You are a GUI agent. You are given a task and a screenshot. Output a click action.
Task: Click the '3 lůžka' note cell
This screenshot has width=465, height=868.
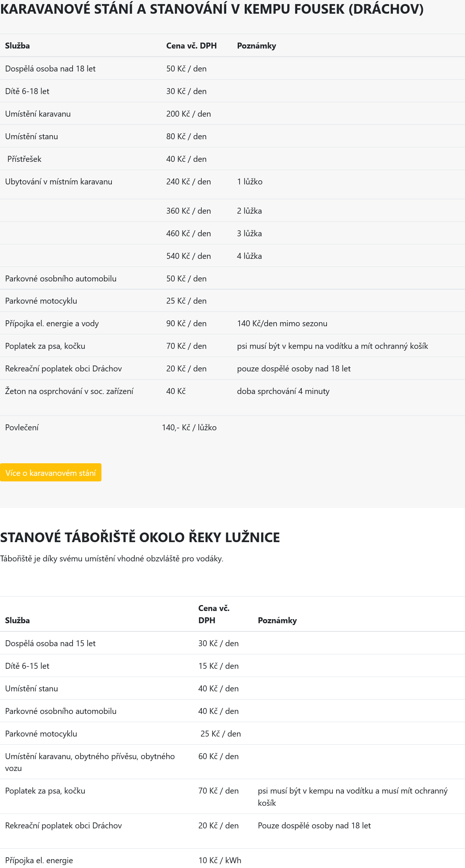click(x=249, y=233)
